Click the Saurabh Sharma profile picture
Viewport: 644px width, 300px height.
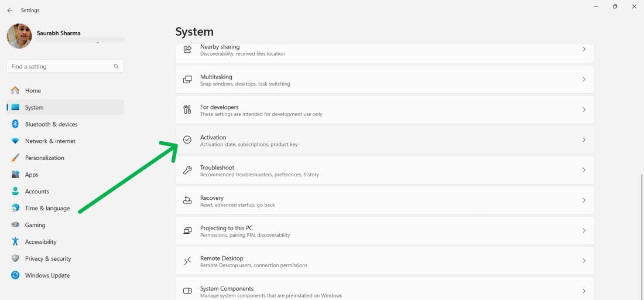pyautogui.click(x=19, y=36)
